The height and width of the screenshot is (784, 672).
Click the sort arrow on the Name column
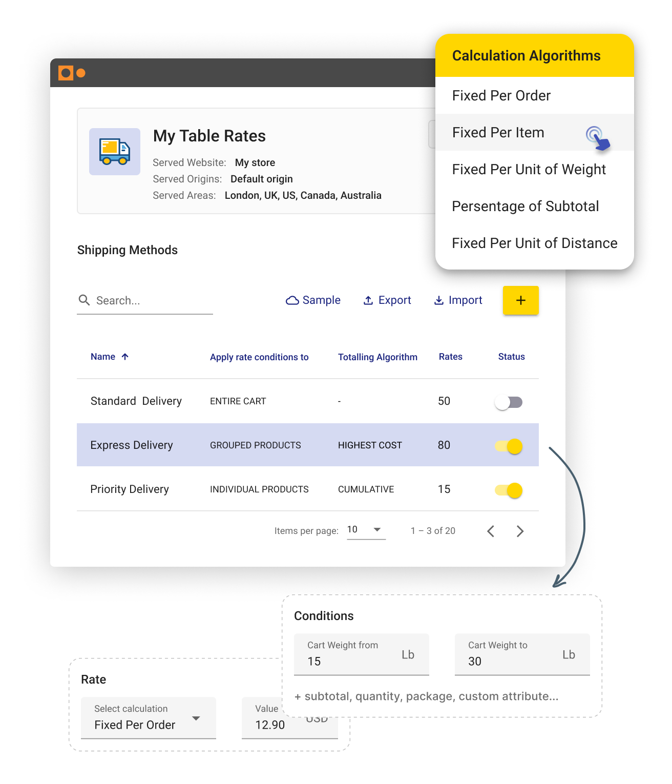[x=125, y=357]
